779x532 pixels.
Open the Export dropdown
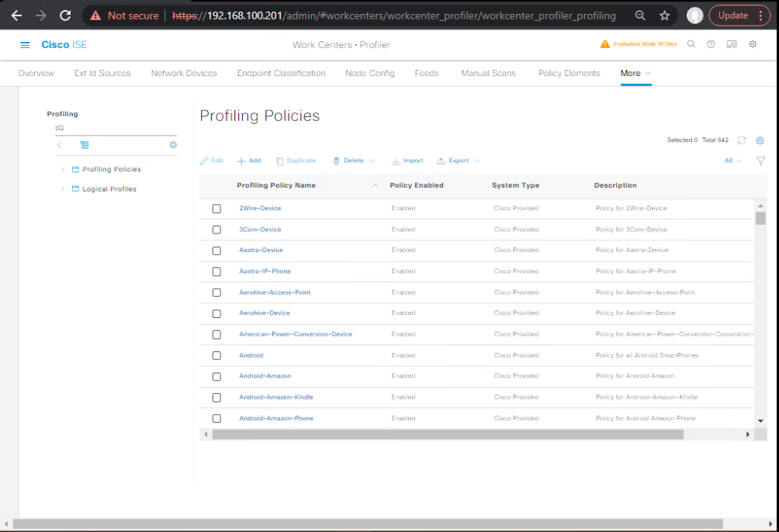459,161
